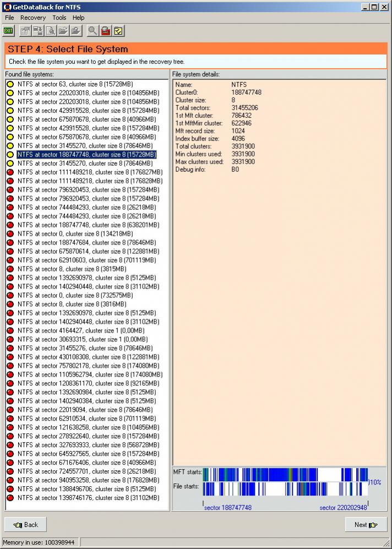Click the 'Debug info' value B0
The image size is (392, 549).
click(235, 170)
